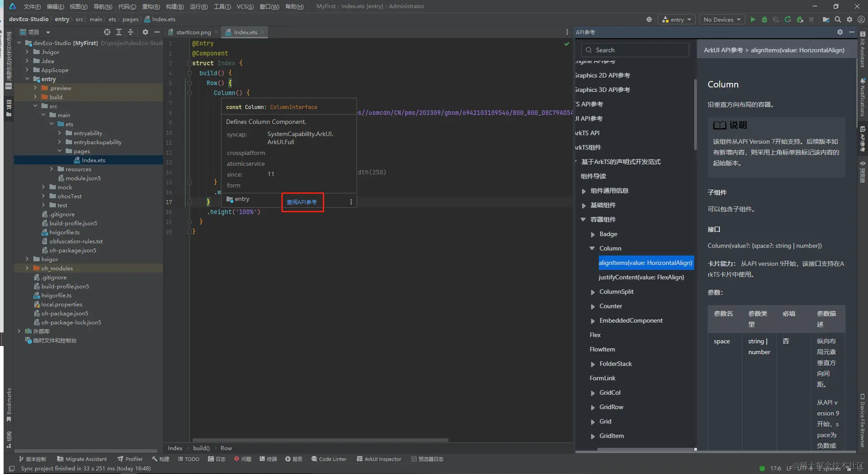Open the 构建(B) menu
Screen dimensions: 868x474
coord(175,6)
